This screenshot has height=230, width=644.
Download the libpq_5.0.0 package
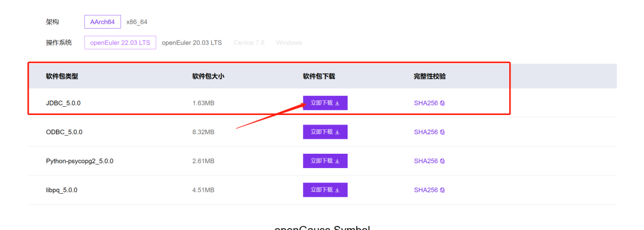pos(326,190)
